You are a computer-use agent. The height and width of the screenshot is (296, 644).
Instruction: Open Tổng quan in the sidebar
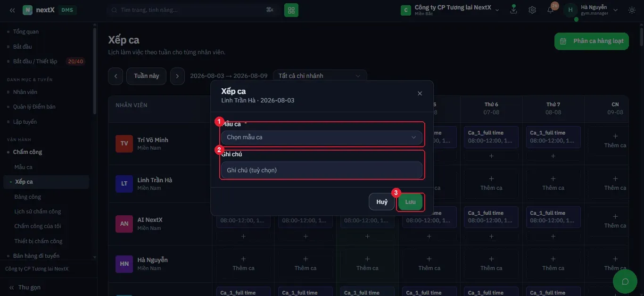coord(26,32)
